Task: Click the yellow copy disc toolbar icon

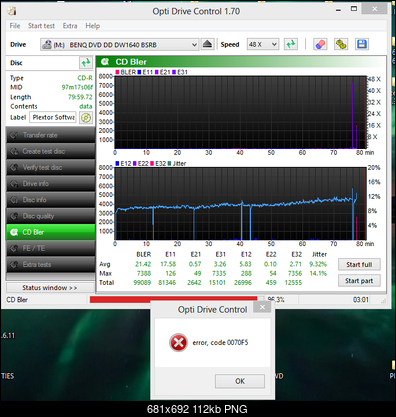Action: pos(341,44)
